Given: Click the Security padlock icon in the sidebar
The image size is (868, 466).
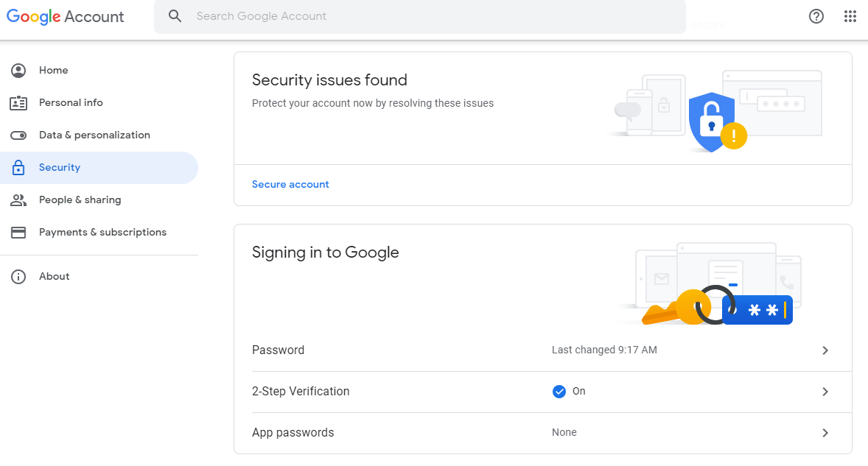Looking at the screenshot, I should pos(18,168).
